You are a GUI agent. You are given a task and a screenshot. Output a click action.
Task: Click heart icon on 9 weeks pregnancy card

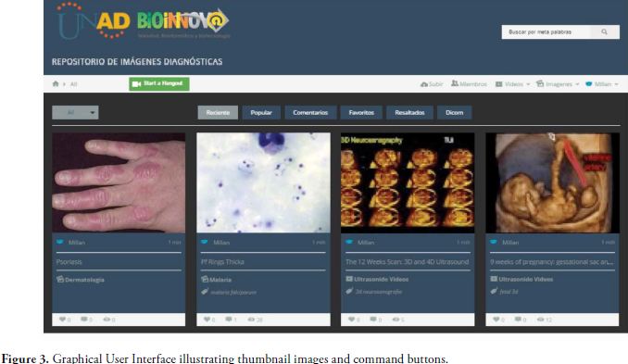click(496, 320)
